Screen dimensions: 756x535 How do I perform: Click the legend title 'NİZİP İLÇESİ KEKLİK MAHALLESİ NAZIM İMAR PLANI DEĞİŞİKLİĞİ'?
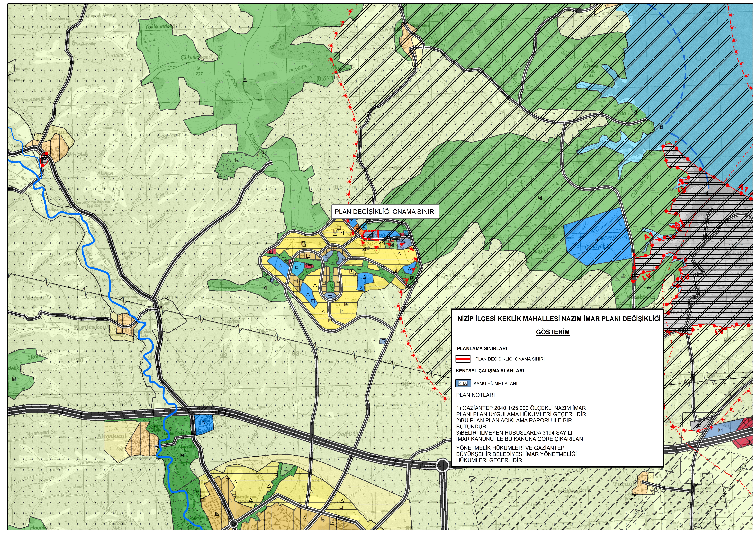tap(559, 319)
